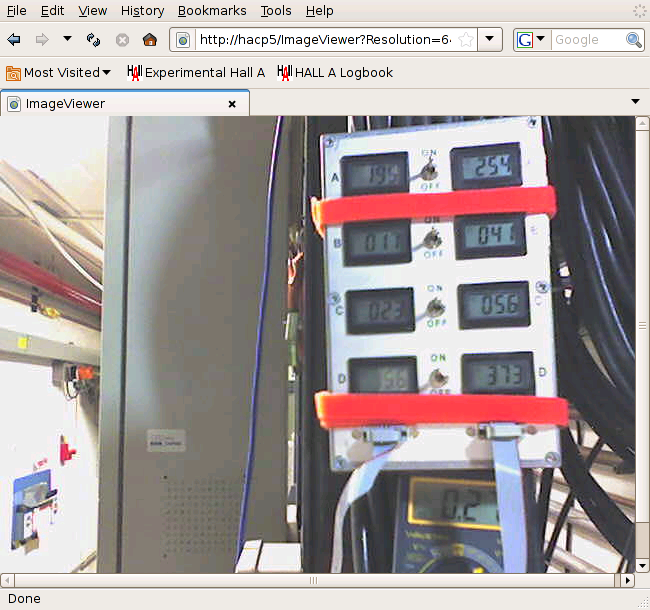The width and height of the screenshot is (650, 610).
Task: Click the horizontal scrollbar right arrow
Action: click(628, 580)
